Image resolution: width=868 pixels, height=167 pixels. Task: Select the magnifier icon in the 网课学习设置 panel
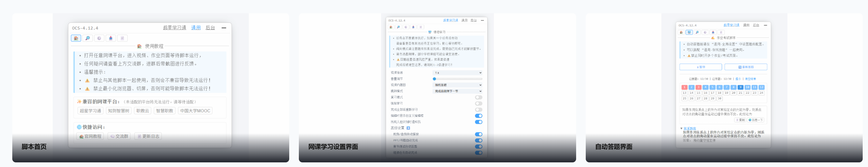pos(399,27)
